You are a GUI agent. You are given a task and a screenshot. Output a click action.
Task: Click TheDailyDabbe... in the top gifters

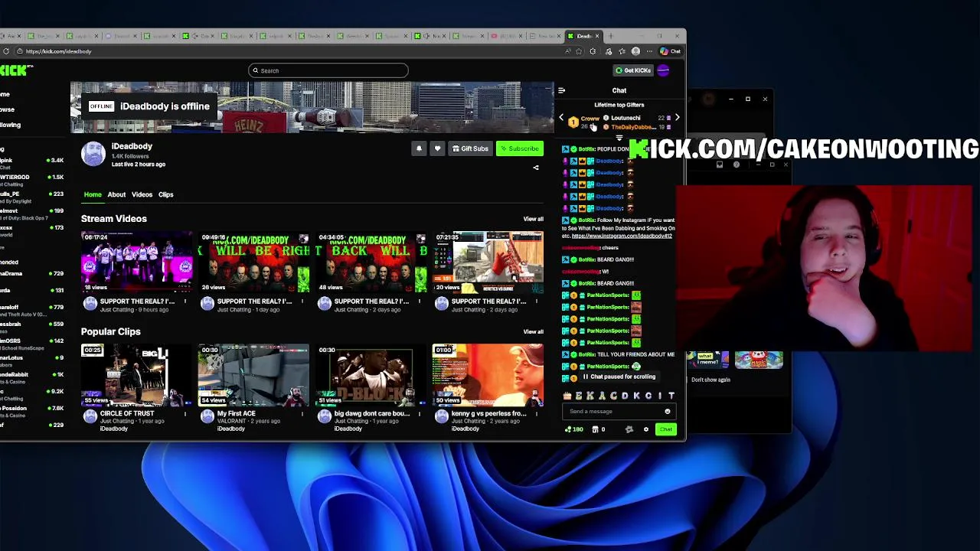(632, 127)
